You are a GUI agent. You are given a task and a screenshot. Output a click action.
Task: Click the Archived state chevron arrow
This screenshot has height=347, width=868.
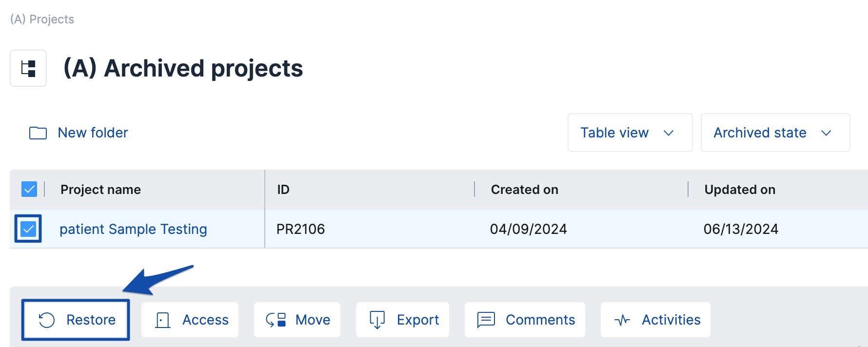826,133
